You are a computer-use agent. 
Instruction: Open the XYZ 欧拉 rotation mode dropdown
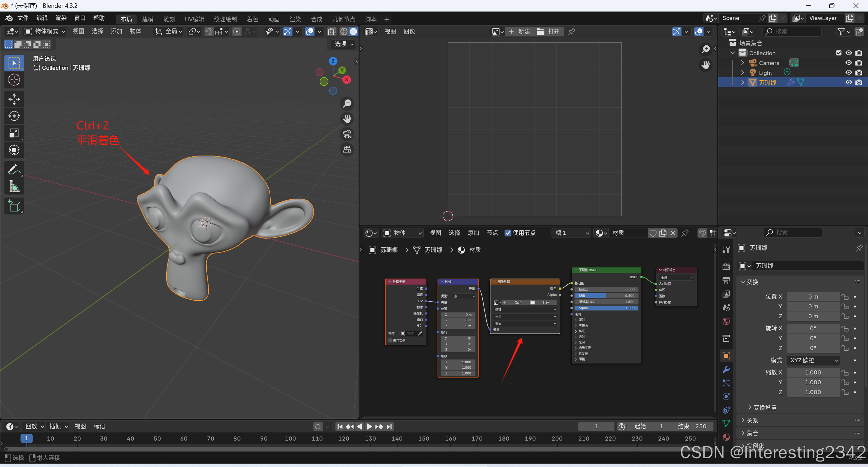click(x=813, y=360)
